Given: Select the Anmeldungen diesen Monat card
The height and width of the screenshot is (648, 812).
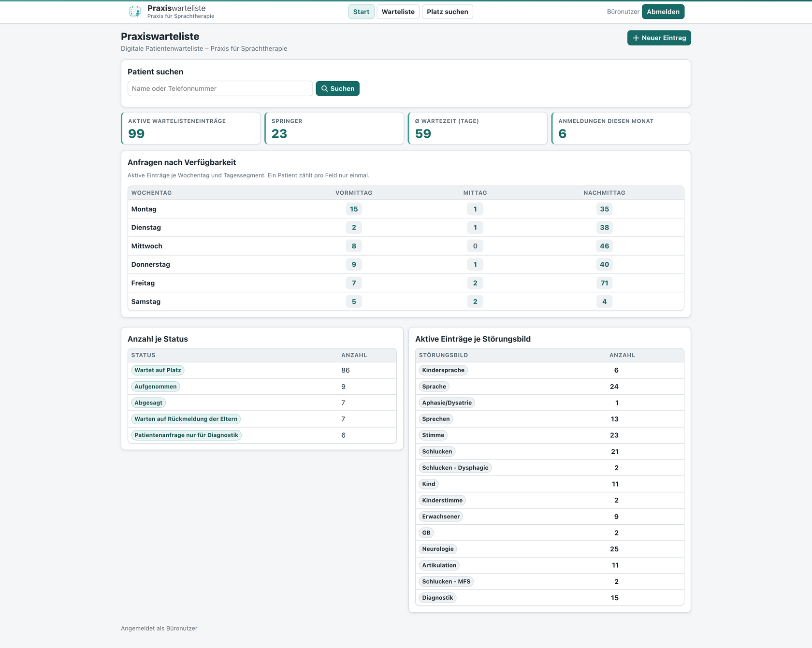Looking at the screenshot, I should 621,128.
